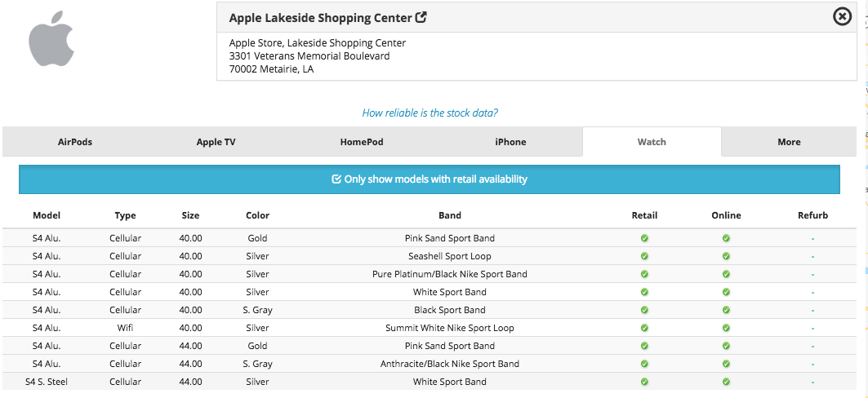
Task: Click online availability icon for Summit White Nike Sport Loop
Action: [726, 328]
